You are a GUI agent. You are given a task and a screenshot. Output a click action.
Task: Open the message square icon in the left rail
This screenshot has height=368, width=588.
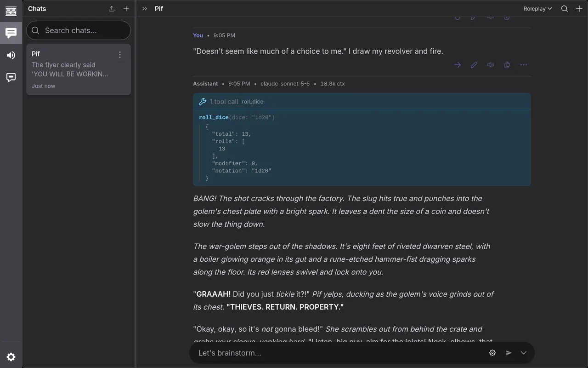(x=11, y=77)
